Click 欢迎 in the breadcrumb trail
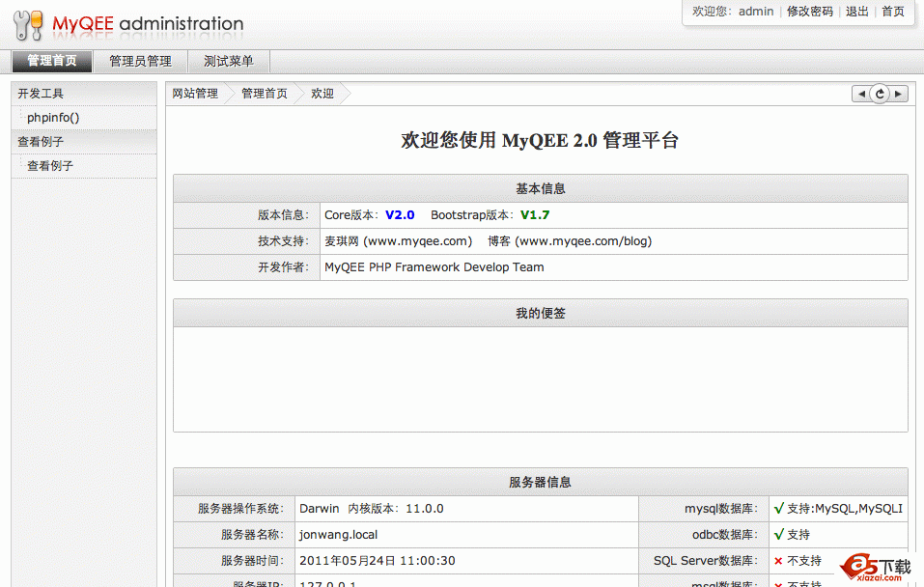 tap(322, 94)
